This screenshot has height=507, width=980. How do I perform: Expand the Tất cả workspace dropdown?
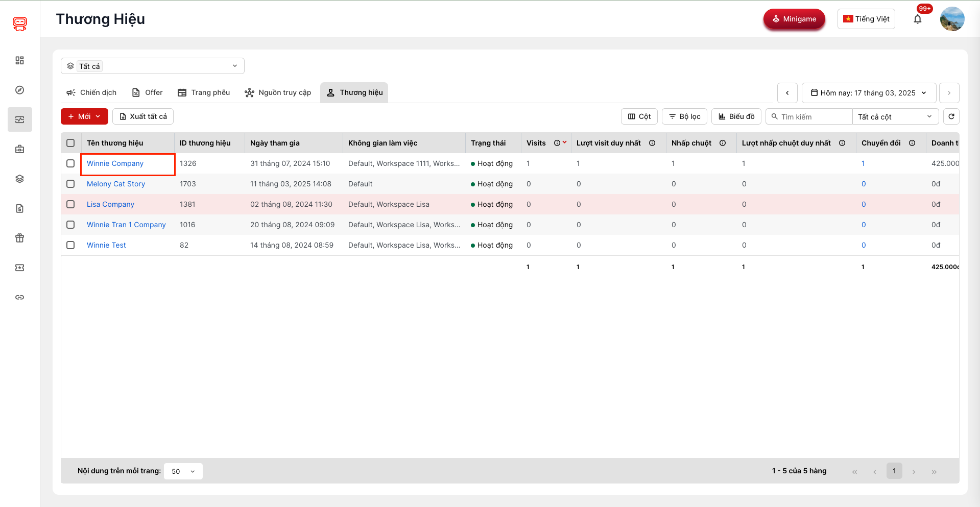(152, 66)
